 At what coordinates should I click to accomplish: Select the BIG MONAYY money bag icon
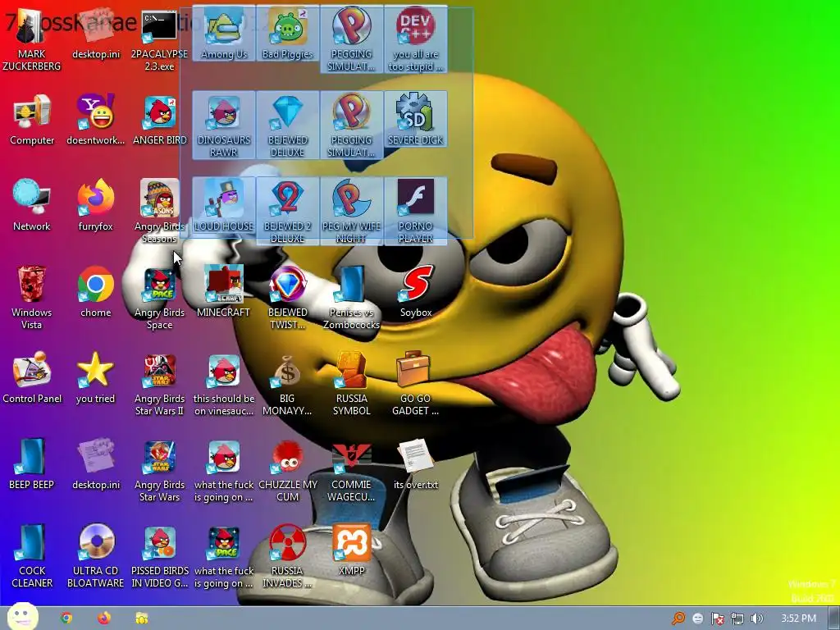pyautogui.click(x=288, y=384)
